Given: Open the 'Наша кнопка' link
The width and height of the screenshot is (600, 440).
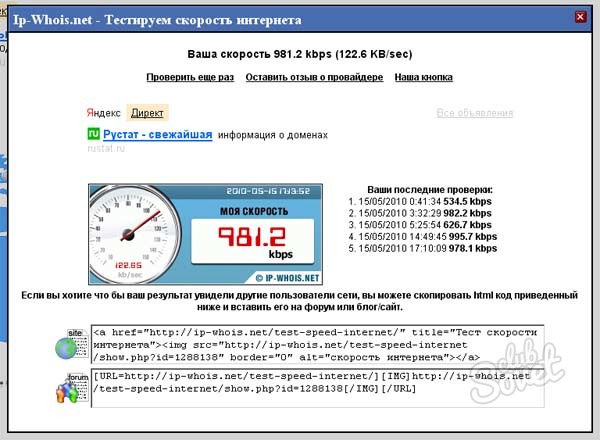Looking at the screenshot, I should [x=424, y=77].
